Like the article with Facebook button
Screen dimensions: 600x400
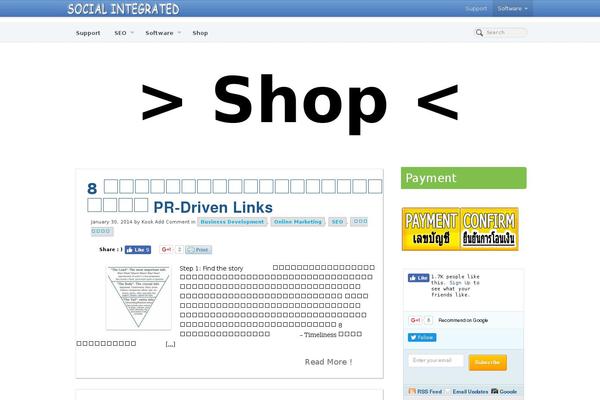(x=138, y=250)
